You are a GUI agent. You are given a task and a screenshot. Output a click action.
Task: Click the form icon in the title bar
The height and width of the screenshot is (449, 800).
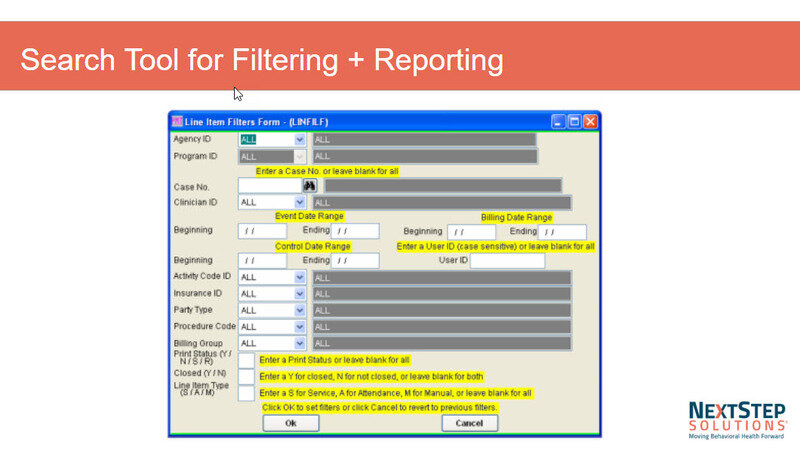pos(178,121)
